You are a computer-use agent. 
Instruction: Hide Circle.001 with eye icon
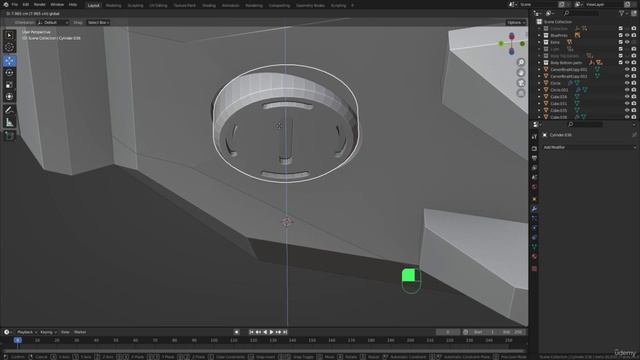pos(627,90)
